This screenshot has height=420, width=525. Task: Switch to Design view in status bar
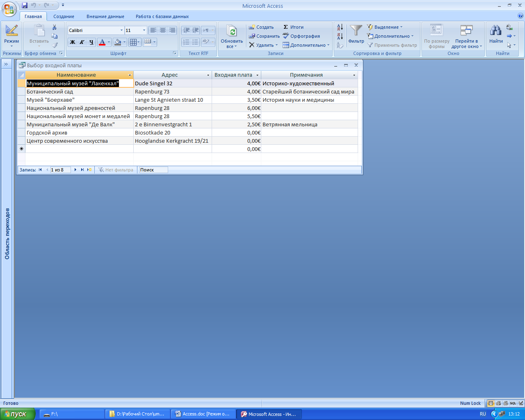tap(520, 403)
